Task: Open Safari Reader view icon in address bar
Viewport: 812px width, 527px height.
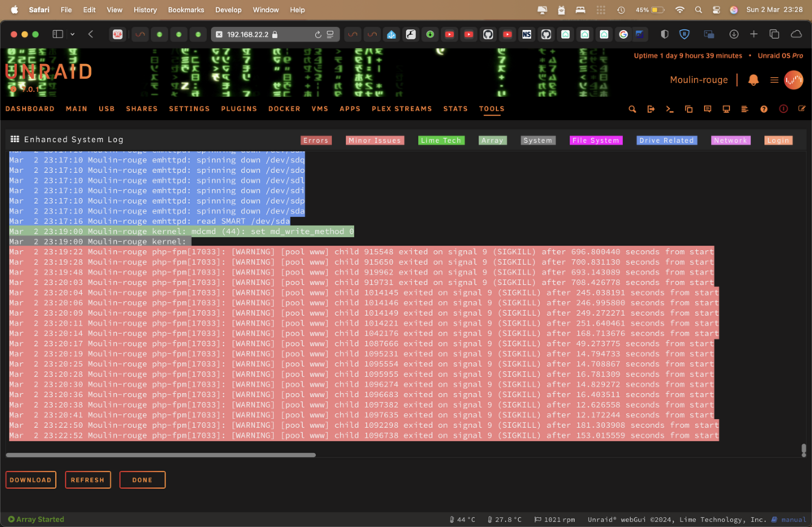Action: coord(330,35)
